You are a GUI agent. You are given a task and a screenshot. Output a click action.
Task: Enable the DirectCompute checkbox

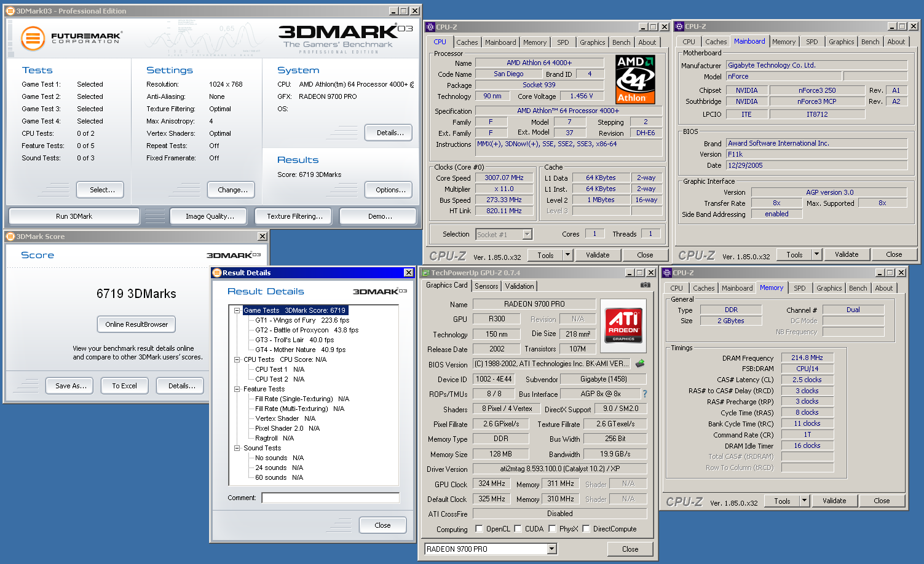click(x=586, y=529)
